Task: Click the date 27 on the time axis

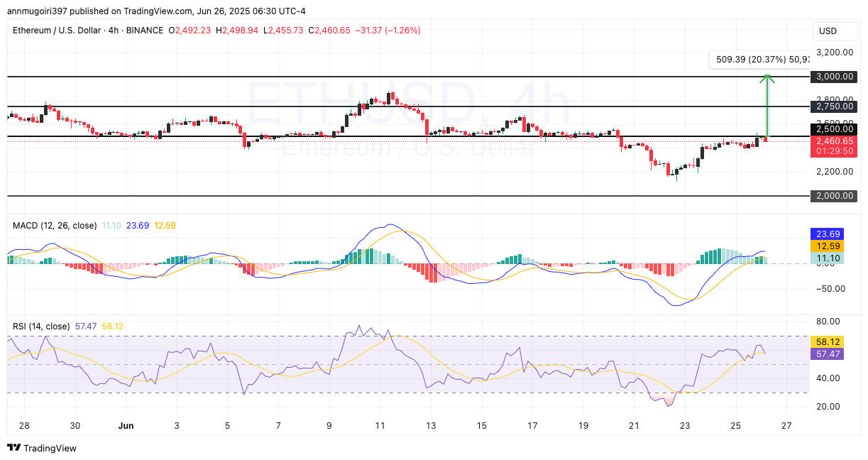Action: [x=786, y=425]
